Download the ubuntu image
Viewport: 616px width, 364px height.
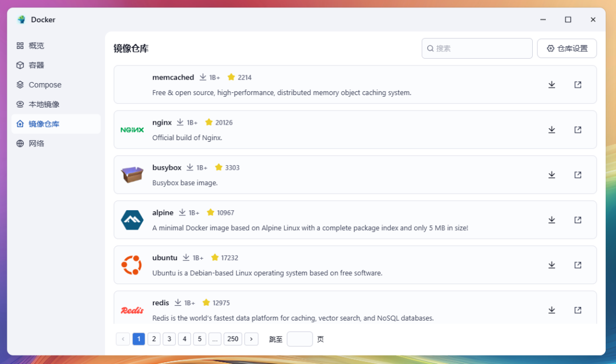[552, 265]
